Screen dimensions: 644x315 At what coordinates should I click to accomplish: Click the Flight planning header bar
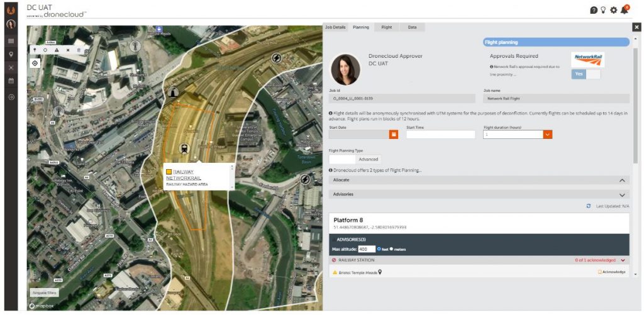pyautogui.click(x=556, y=42)
